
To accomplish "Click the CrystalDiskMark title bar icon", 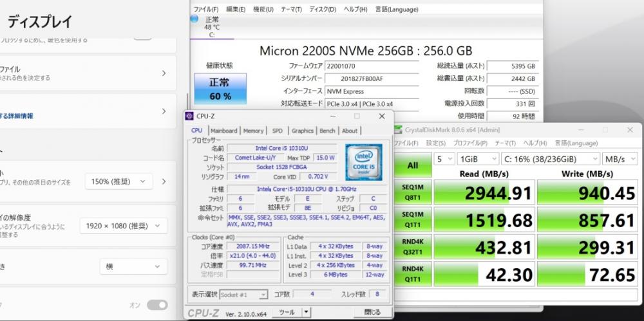I will 397,130.
